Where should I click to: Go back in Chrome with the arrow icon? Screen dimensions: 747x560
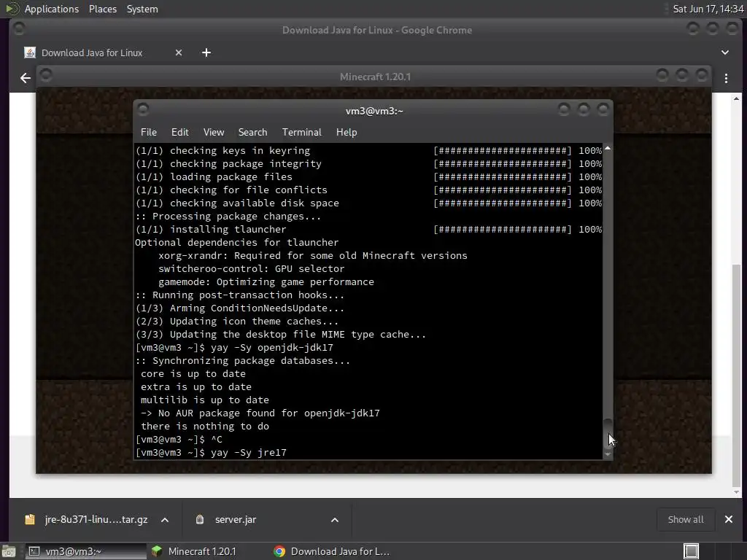point(26,78)
